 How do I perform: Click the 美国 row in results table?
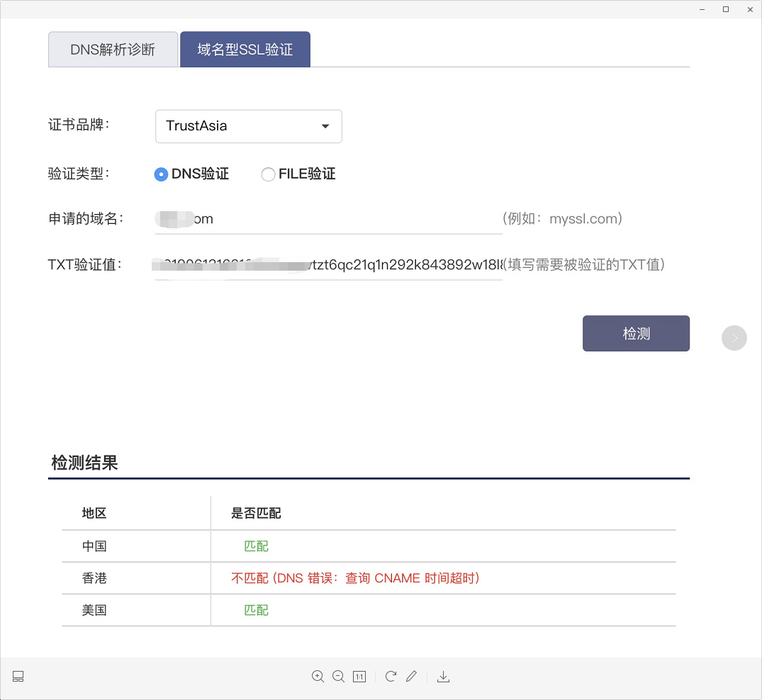(x=94, y=610)
